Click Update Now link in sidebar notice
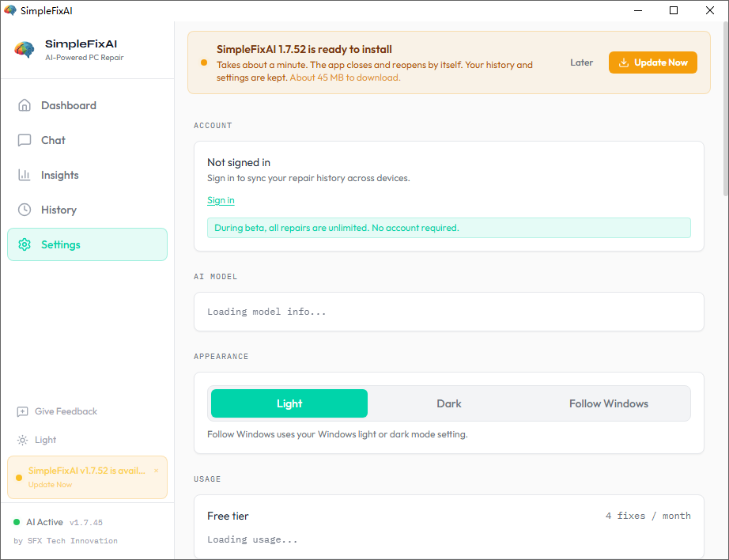Image resolution: width=729 pixels, height=560 pixels. point(51,485)
